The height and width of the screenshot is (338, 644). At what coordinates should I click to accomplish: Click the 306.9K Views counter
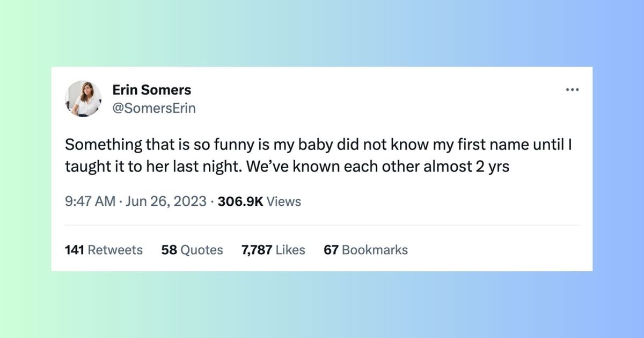click(x=240, y=202)
